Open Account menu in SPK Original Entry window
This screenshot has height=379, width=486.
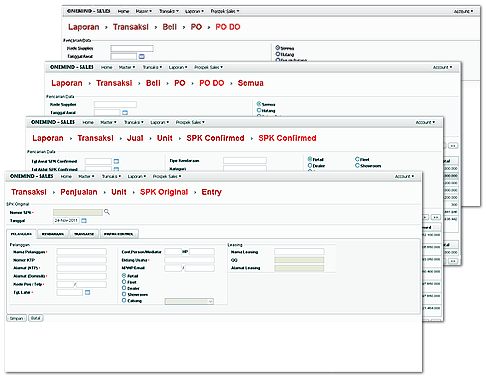404,176
